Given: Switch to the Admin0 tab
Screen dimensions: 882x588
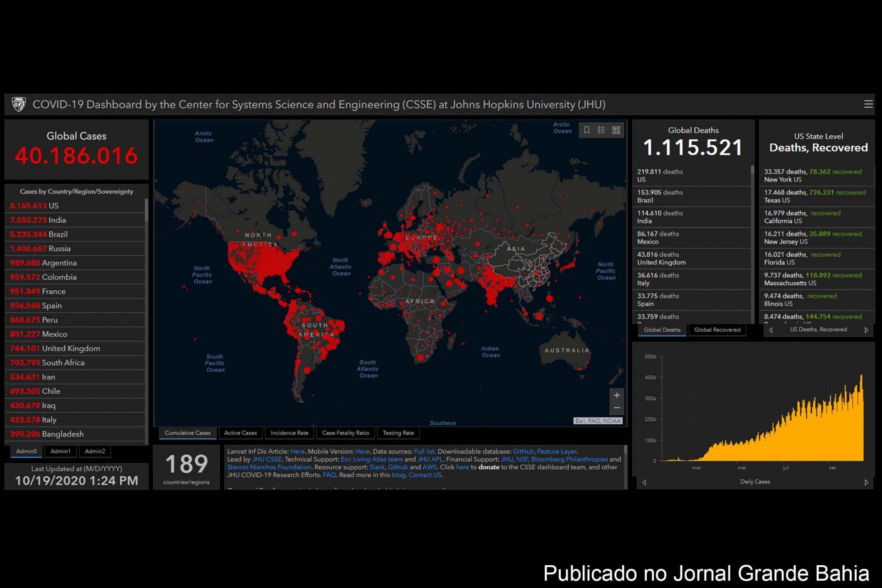Looking at the screenshot, I should (x=26, y=451).
